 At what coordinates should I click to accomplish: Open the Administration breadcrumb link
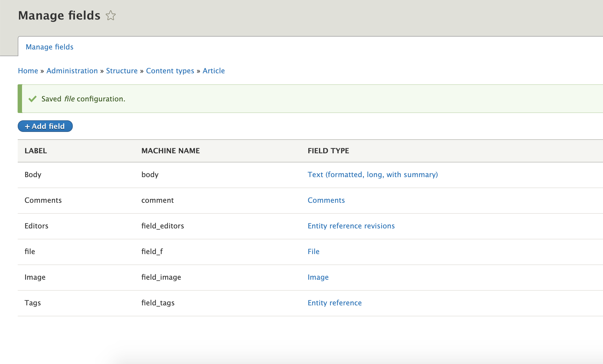(x=72, y=71)
